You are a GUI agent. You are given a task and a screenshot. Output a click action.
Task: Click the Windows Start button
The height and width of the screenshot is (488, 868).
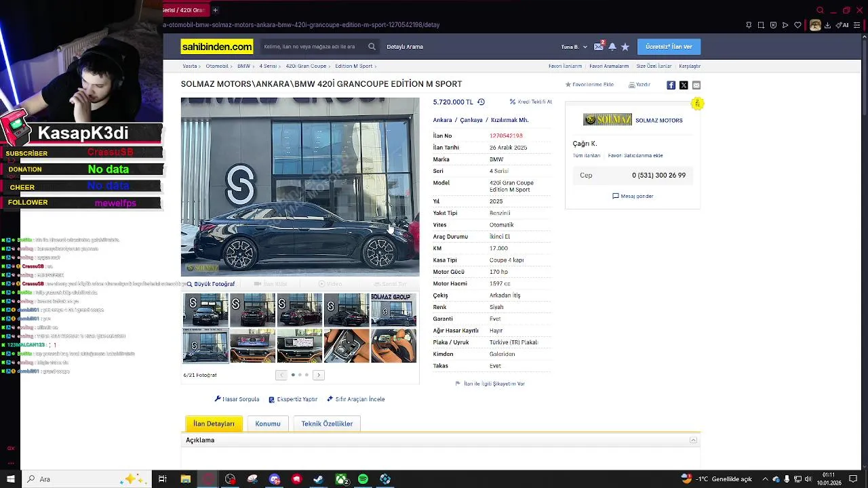click(10, 479)
